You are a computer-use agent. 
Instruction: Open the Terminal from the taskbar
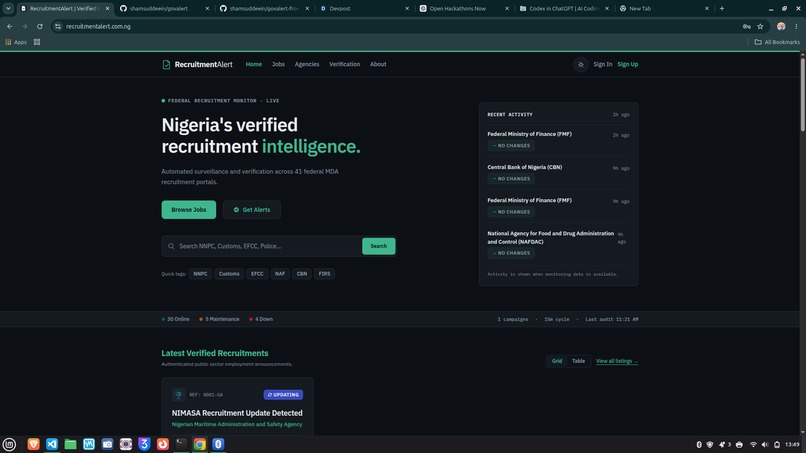181,444
